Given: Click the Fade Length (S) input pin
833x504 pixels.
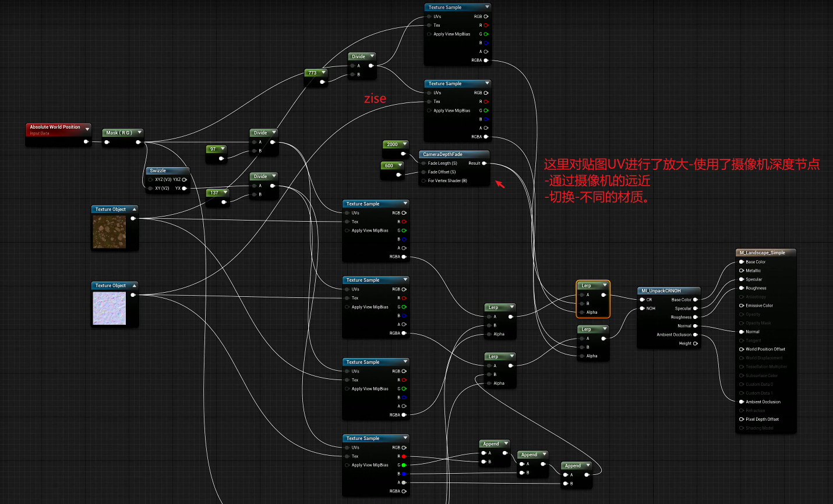Looking at the screenshot, I should point(423,163).
